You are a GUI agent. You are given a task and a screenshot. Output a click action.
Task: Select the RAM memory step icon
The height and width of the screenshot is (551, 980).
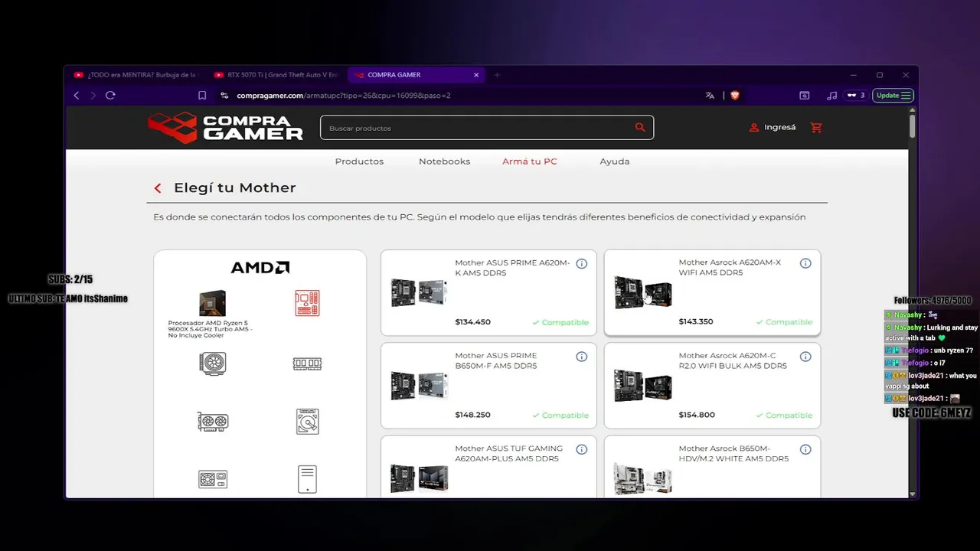tap(307, 364)
